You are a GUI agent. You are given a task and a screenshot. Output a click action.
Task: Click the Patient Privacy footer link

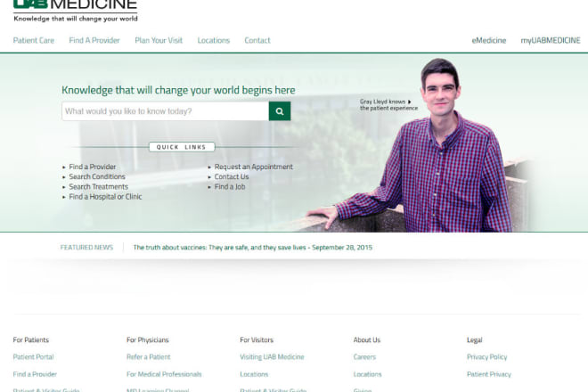(488, 374)
